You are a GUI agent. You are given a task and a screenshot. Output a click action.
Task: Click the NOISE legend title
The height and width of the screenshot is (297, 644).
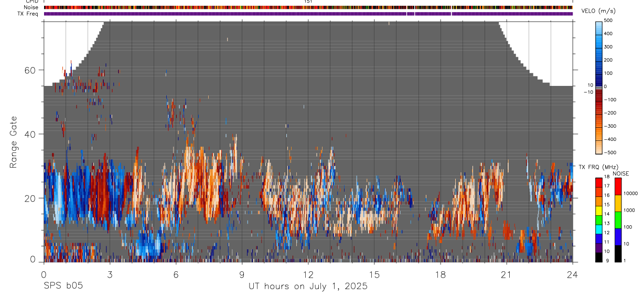point(621,174)
